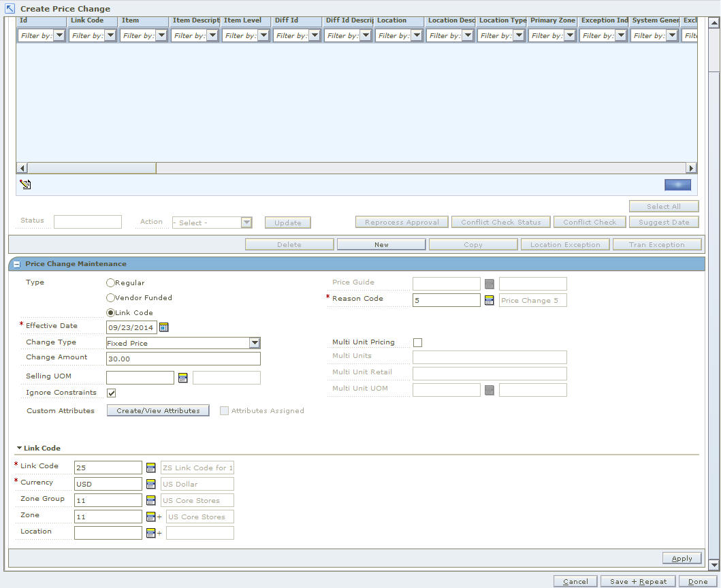Click the Update button
The width and height of the screenshot is (721, 588).
coord(288,223)
